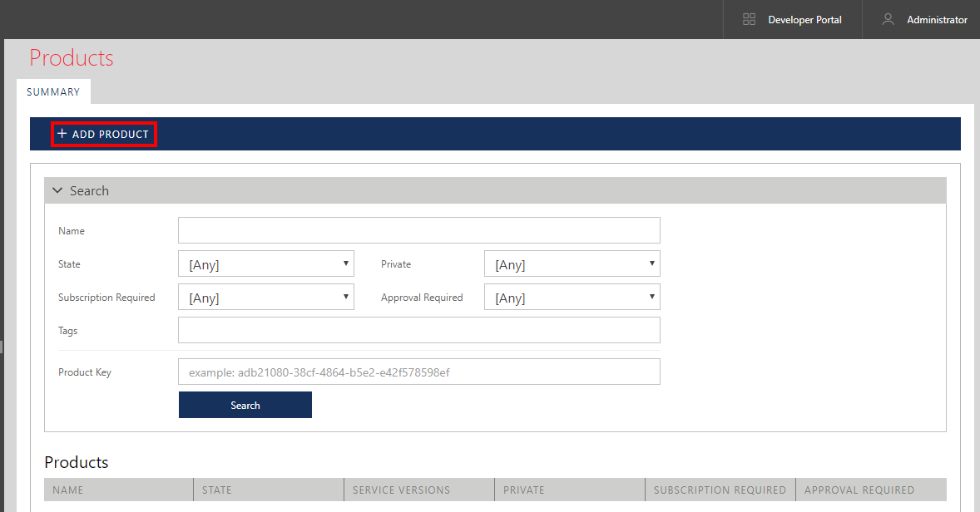Click the SUBSCRIPTION REQUIRED column header
Viewport: 980px width, 512px height.
720,490
